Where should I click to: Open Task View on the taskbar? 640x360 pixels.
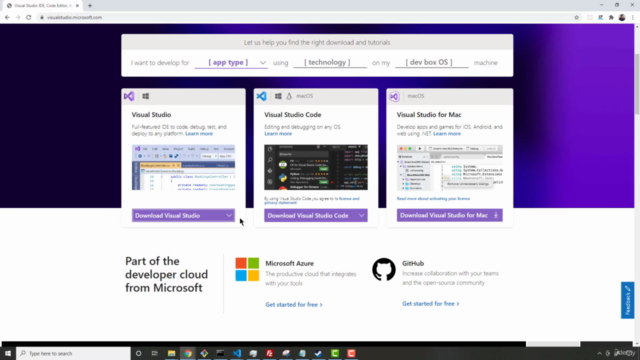tap(155, 353)
